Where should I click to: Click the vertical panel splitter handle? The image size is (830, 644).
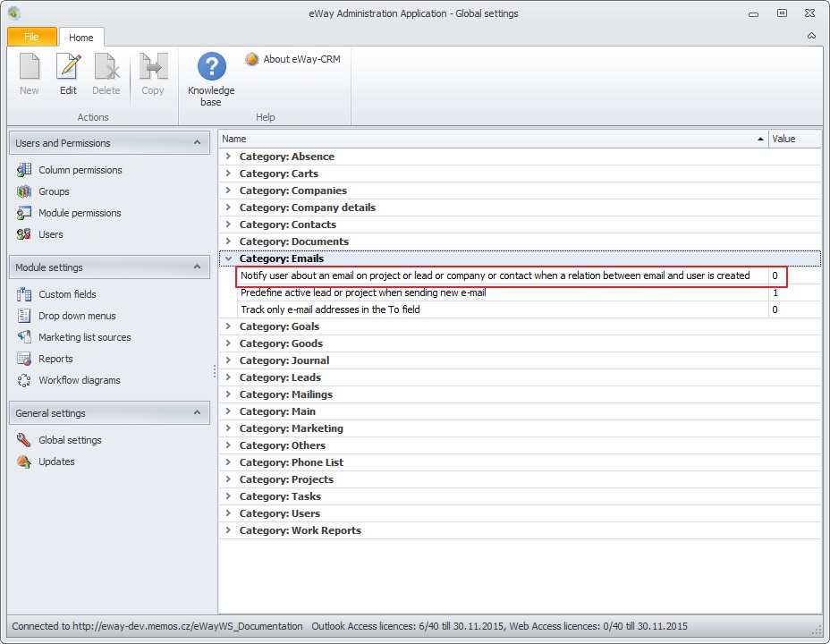pyautogui.click(x=215, y=371)
